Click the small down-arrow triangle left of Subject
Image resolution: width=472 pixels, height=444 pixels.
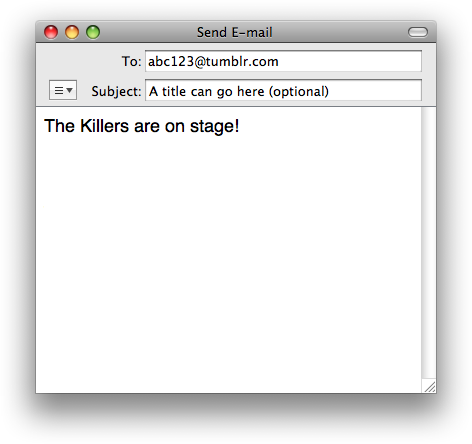point(69,90)
